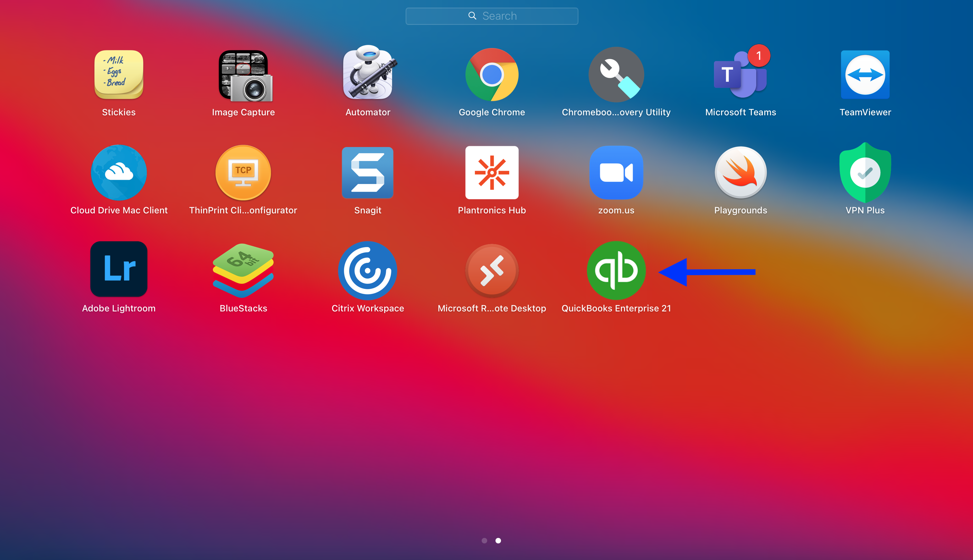Screen dimensions: 973x560
Task: Launch BlueStacks Android emulator
Action: pos(243,270)
